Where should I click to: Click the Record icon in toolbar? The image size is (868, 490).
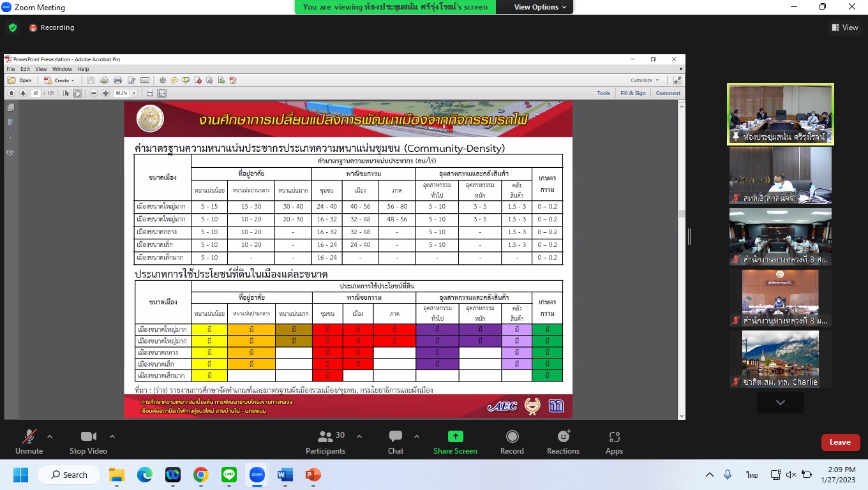(x=512, y=436)
